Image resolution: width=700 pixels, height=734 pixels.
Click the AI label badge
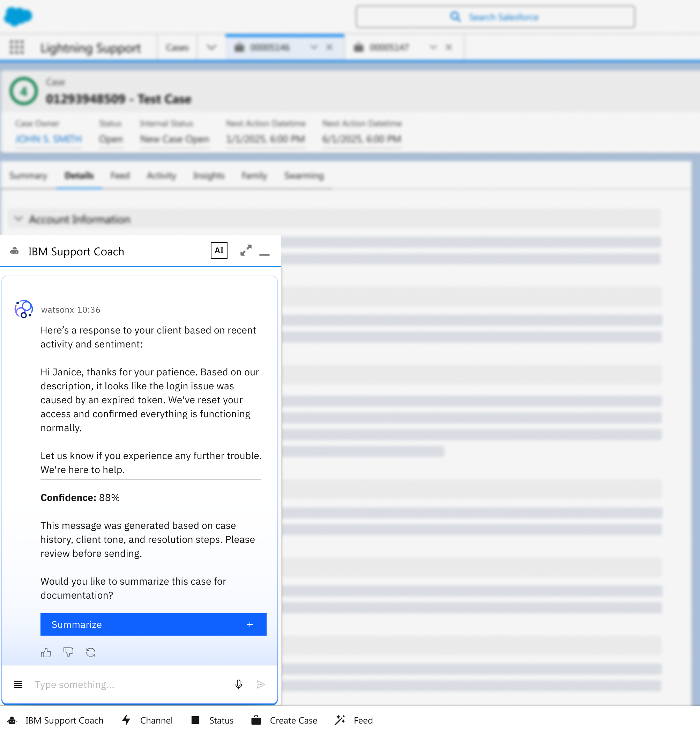[219, 250]
